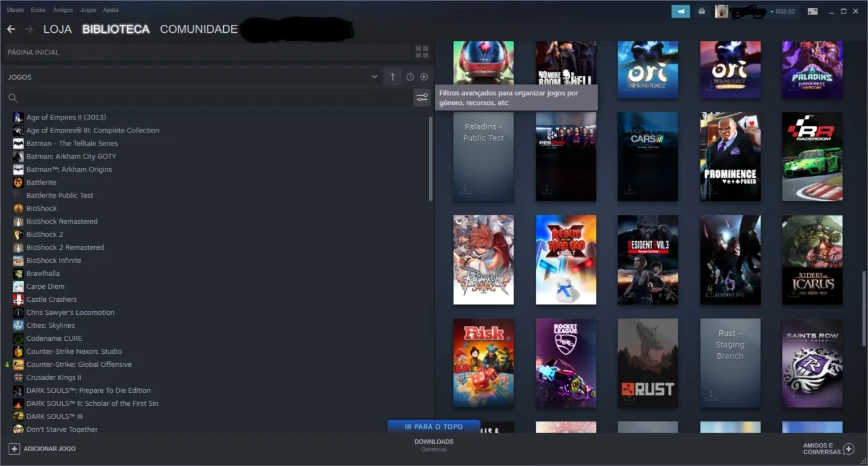Open the R$0,02 wallet account dropdown
This screenshot has width=868, height=466.
[782, 11]
